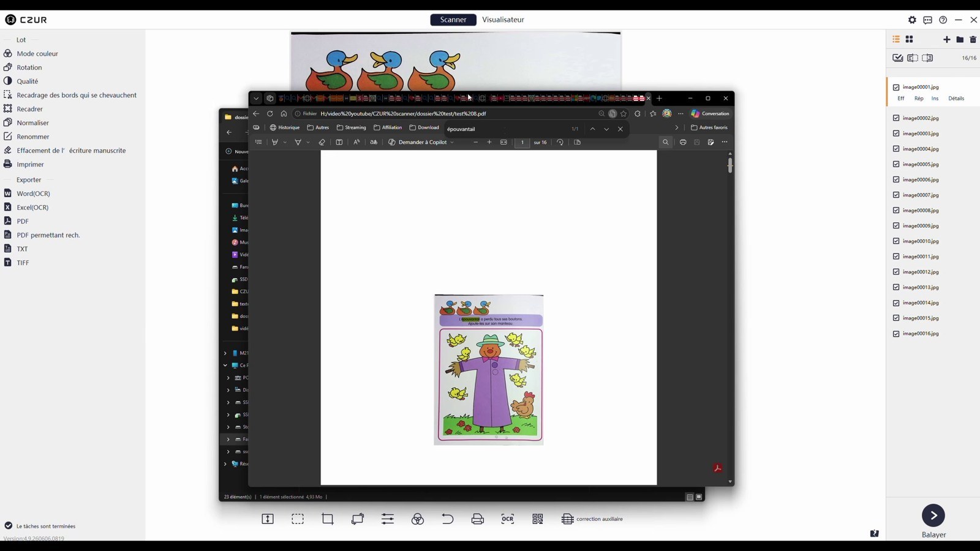Click the PDF page number field

pyautogui.click(x=522, y=143)
